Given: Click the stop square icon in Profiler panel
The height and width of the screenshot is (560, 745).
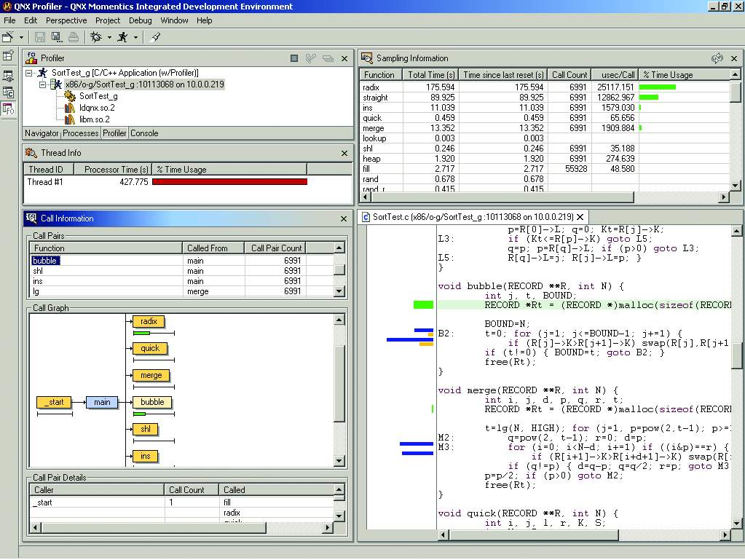Looking at the screenshot, I should 294,58.
